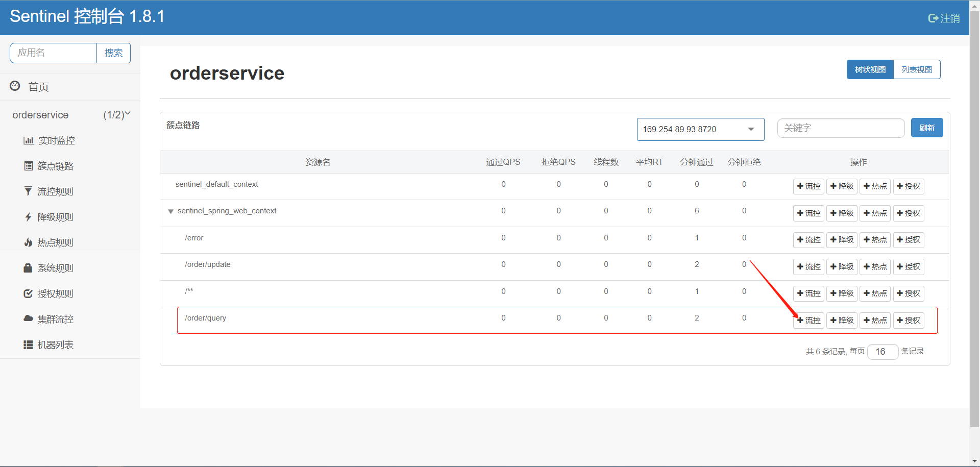Collapse the orderservice app menu
The height and width of the screenshot is (467, 980).
point(70,115)
